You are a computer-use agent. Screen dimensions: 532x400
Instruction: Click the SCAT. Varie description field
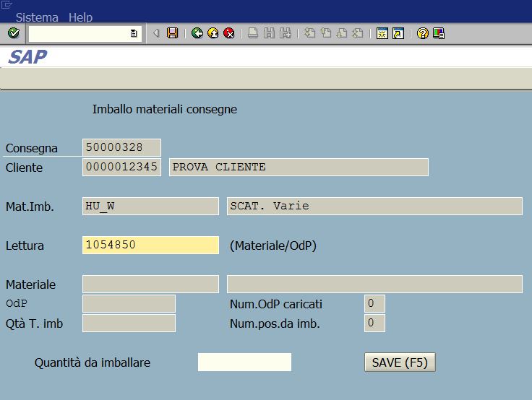(x=374, y=206)
